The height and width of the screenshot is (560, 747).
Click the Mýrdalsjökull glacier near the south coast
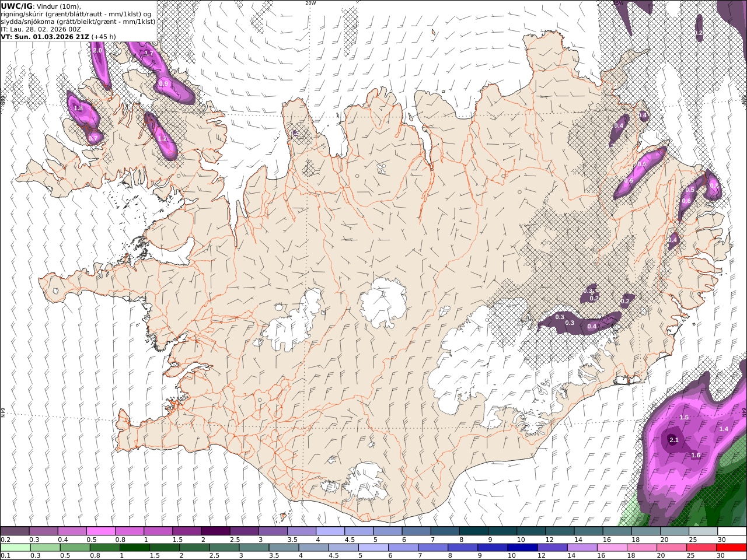366,481
